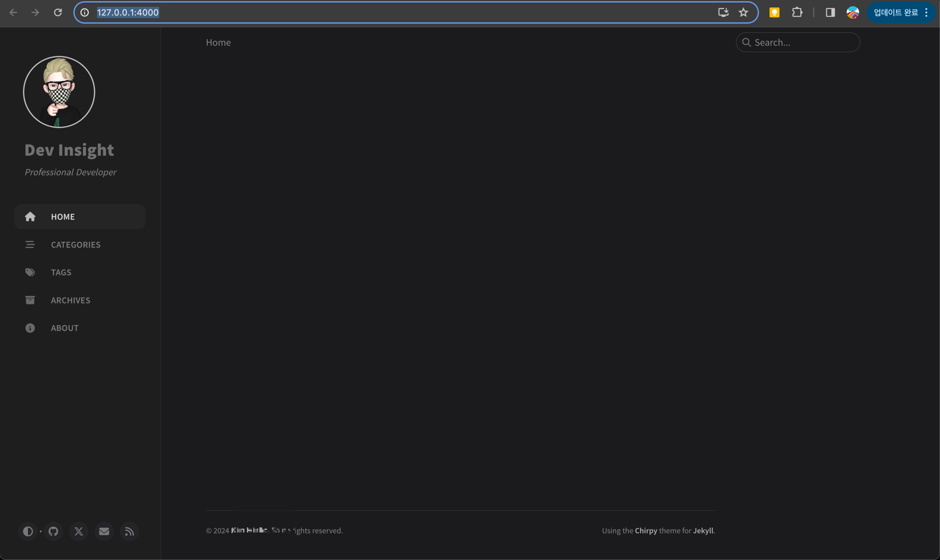940x560 pixels.
Task: Click the rights reserved footer text
Action: (318, 531)
